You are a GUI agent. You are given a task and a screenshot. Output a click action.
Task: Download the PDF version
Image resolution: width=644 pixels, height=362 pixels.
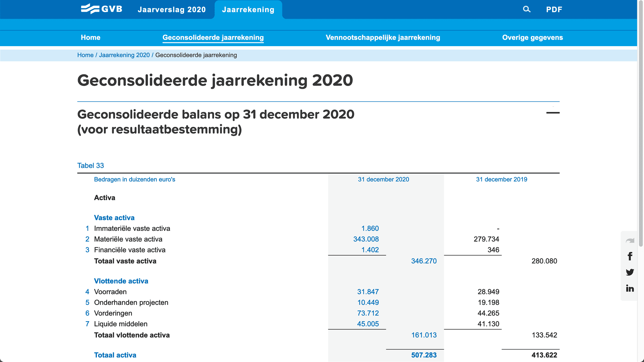[x=554, y=10]
